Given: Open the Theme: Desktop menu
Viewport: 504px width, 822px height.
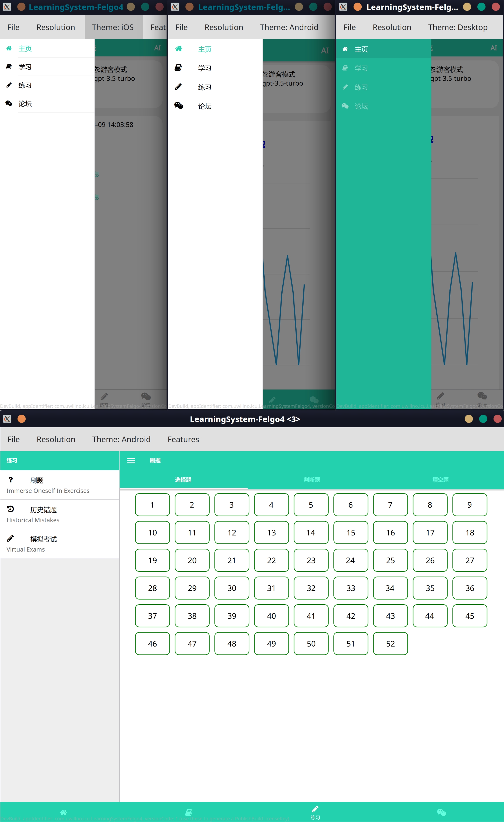Looking at the screenshot, I should pos(458,27).
